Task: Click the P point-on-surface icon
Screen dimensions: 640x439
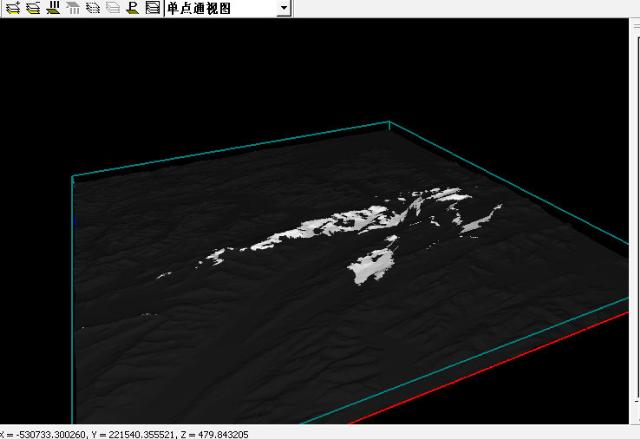Action: click(133, 7)
